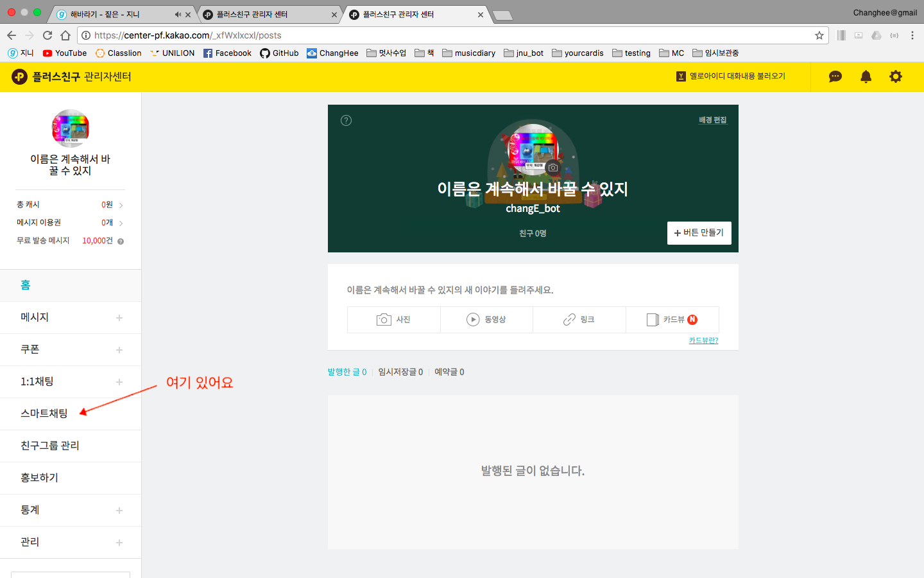The width and height of the screenshot is (924, 578).
Task: Open 총 캐시 details chevron
Action: (x=121, y=206)
